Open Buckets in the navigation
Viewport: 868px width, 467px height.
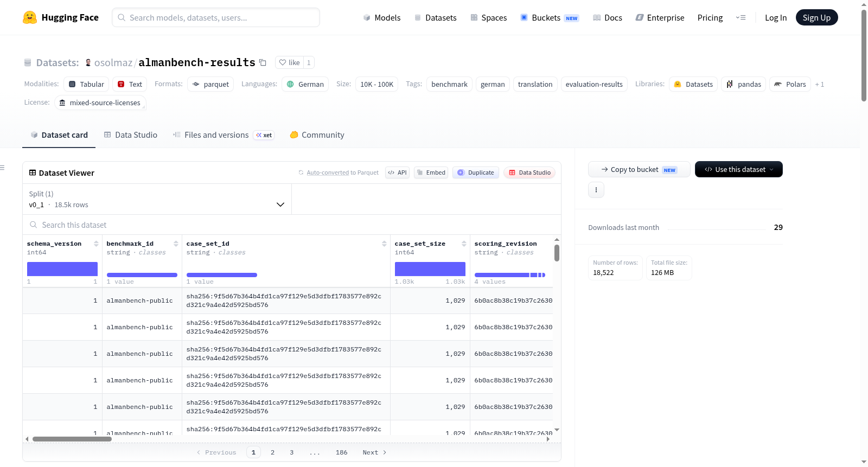pyautogui.click(x=550, y=17)
